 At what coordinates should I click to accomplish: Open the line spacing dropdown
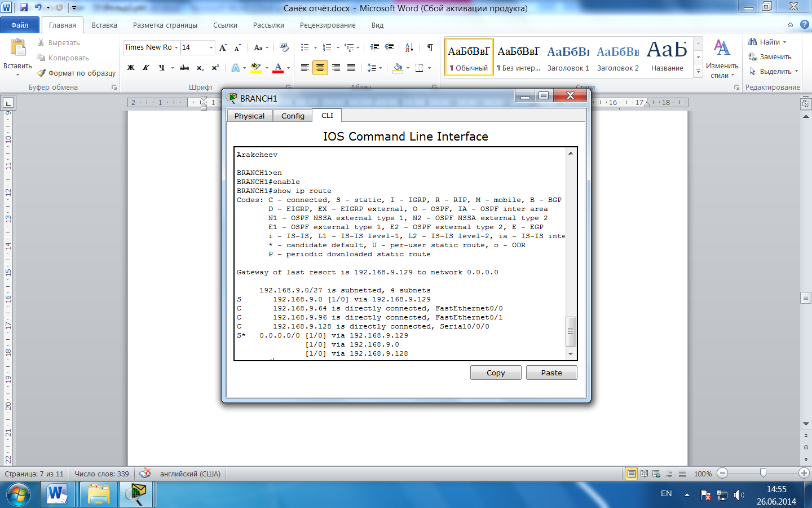[374, 68]
